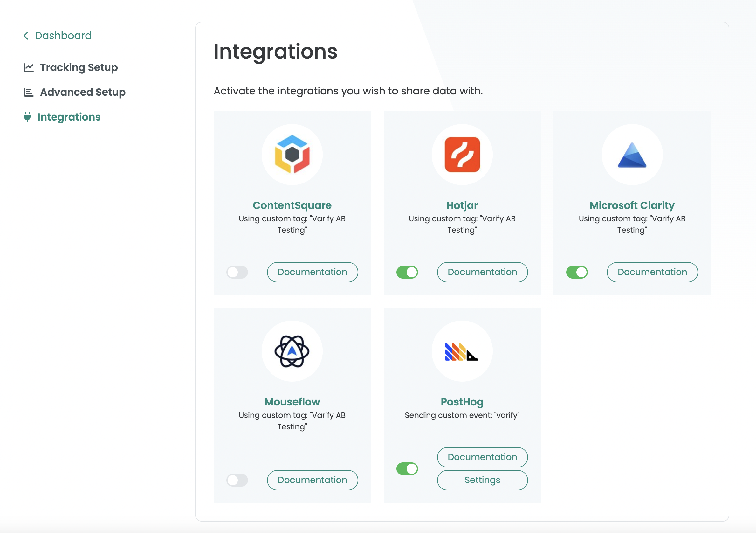Click the Hotjar logo icon
This screenshot has height=533, width=756.
click(x=462, y=154)
